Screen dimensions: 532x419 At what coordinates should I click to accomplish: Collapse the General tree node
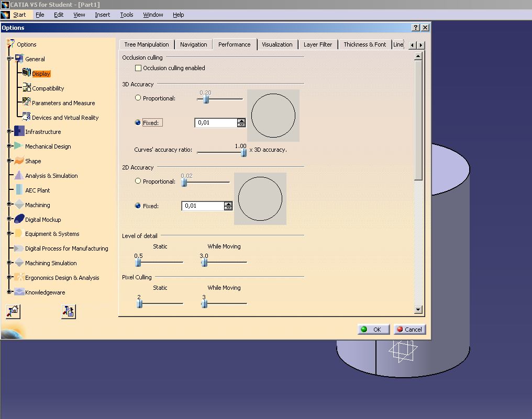(9, 58)
